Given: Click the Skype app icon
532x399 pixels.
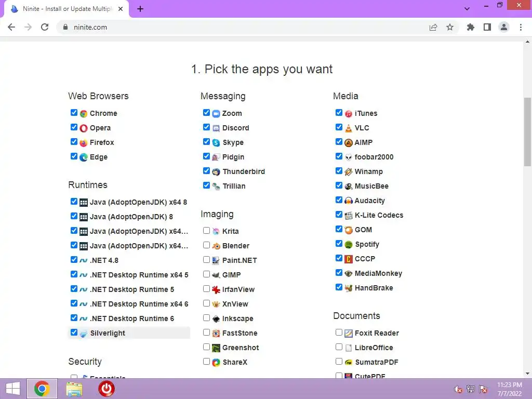Looking at the screenshot, I should click(x=216, y=142).
